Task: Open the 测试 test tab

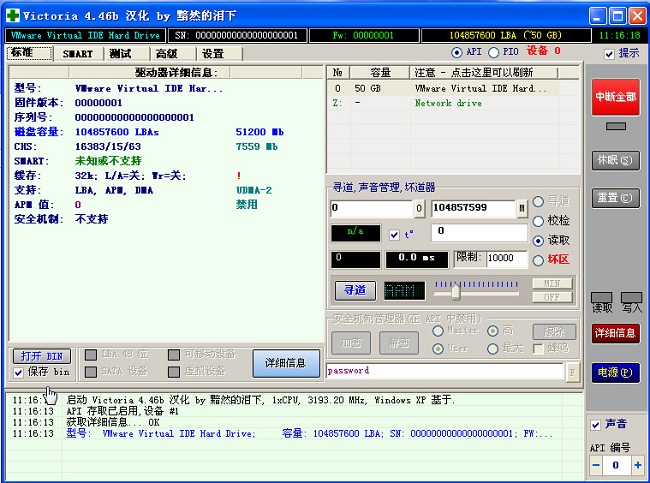Action: 120,53
